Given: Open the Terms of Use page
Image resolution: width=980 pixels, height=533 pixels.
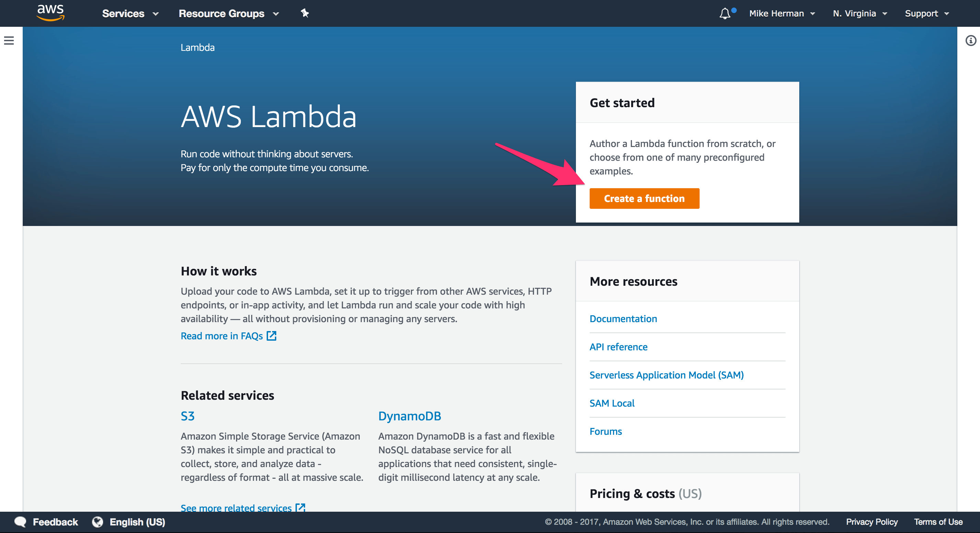Looking at the screenshot, I should [938, 522].
